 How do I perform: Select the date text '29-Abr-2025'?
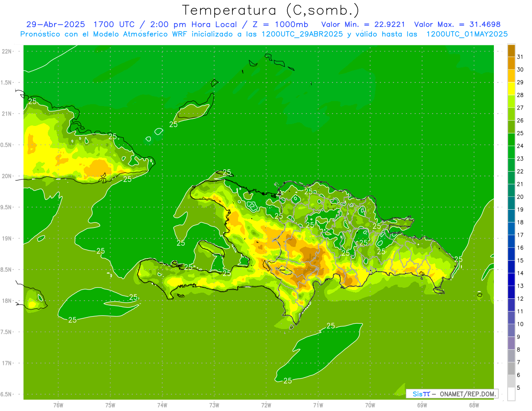[55, 24]
